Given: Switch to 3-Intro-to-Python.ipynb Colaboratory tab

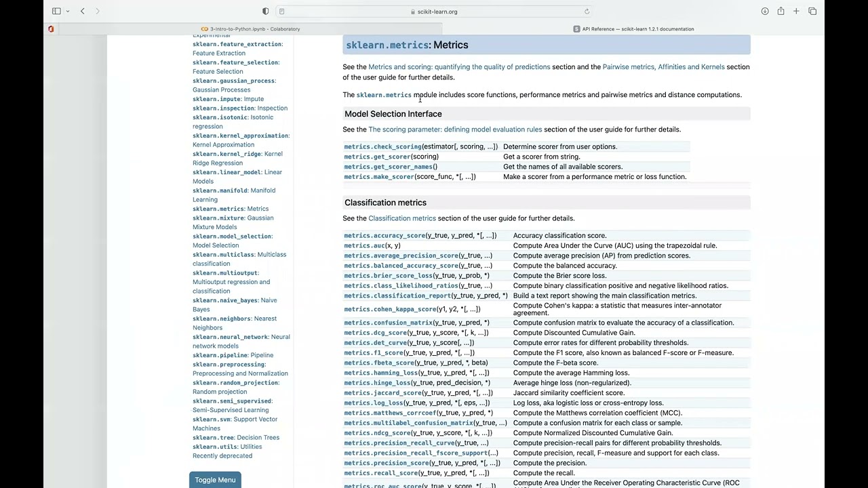Looking at the screenshot, I should click(x=251, y=29).
